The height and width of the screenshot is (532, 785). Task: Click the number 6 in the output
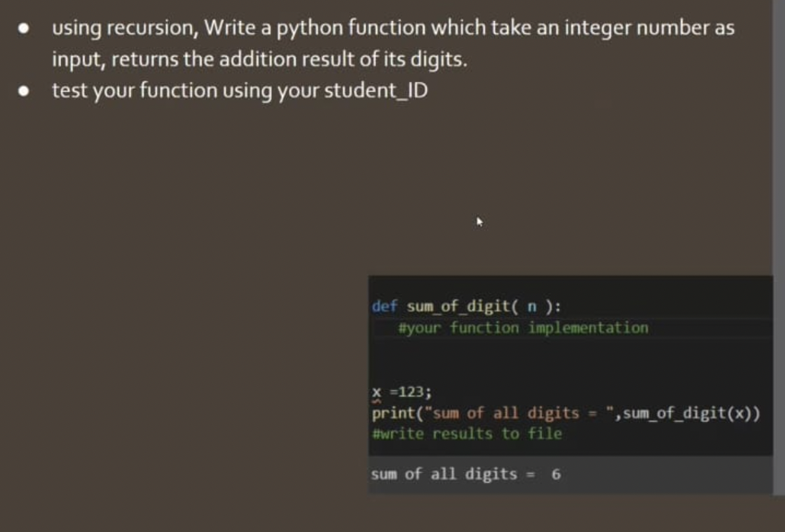[556, 473]
